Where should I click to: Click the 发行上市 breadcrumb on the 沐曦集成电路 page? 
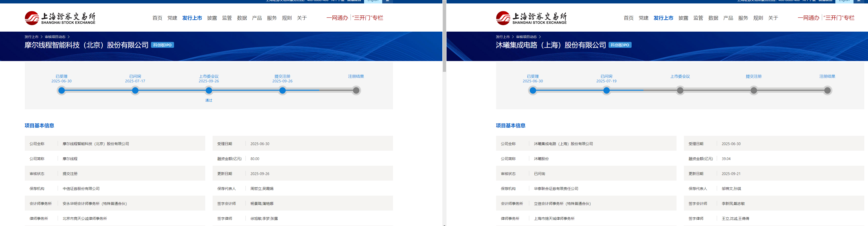pyautogui.click(x=503, y=37)
